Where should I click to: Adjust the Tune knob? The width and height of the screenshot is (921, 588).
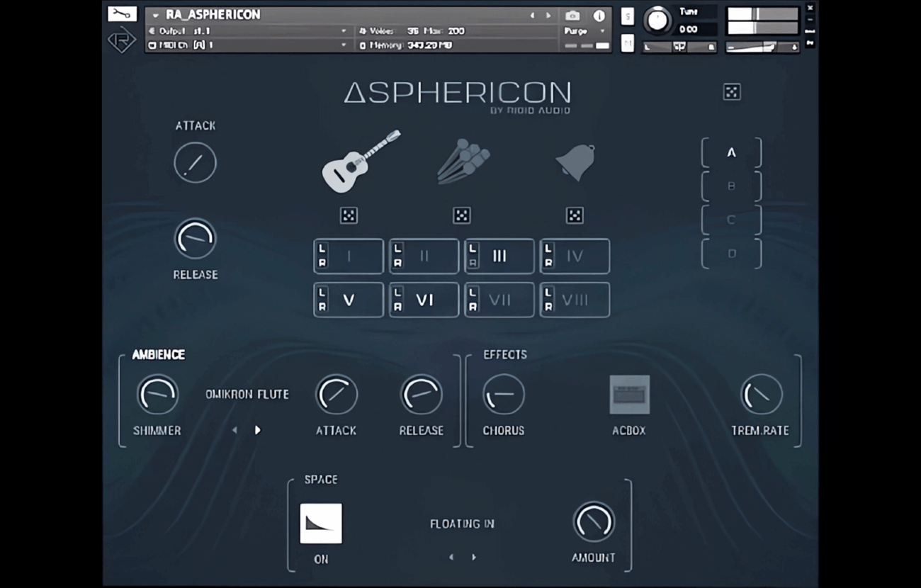pos(657,21)
